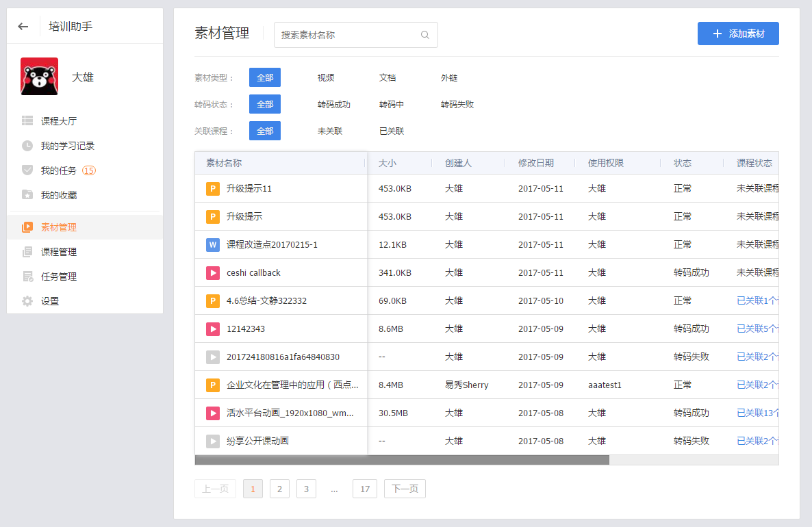The image size is (812, 527).
Task: Open the 已关联13个 link for 活水平台动画
Action: [757, 413]
